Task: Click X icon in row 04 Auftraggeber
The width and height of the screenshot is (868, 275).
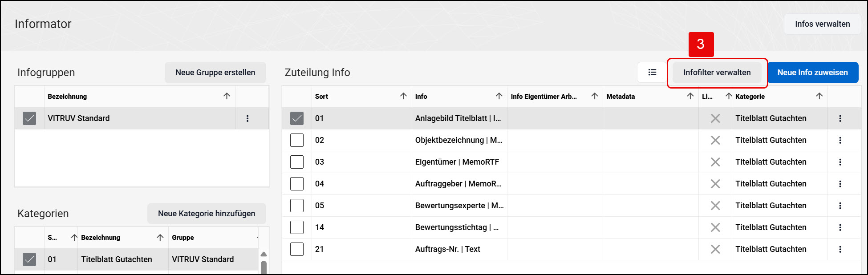Action: coord(715,184)
